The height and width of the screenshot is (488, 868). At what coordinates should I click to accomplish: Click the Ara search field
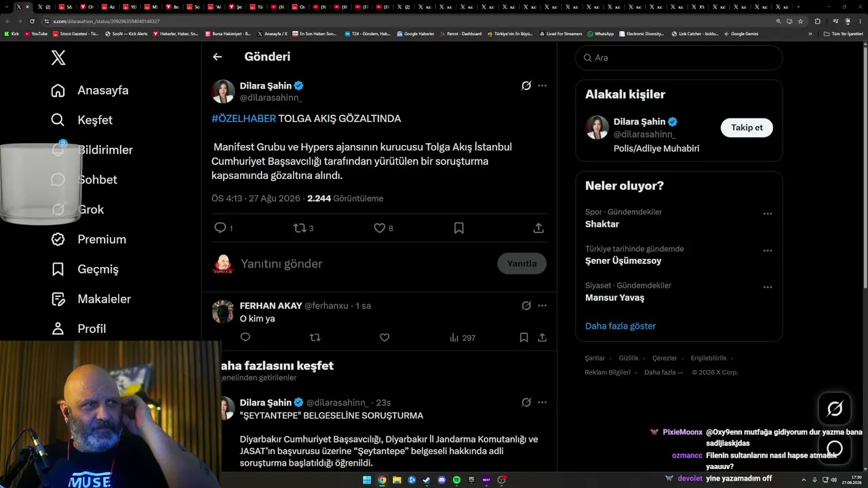tap(679, 58)
